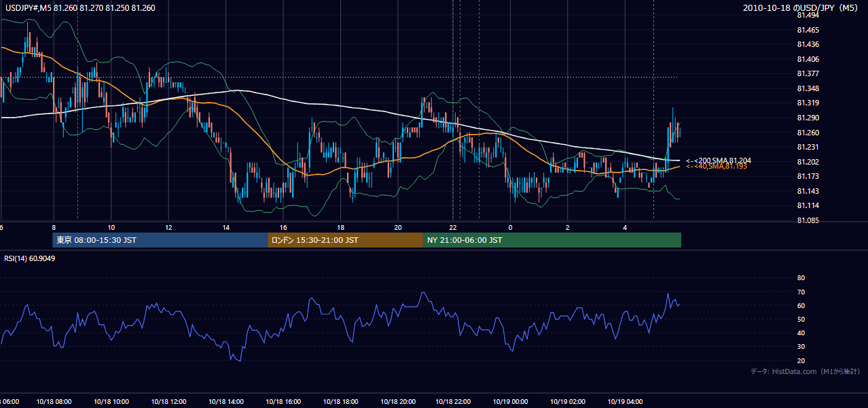The image size is (868, 408).
Task: Click hour tick 18 under price chart
Action: tap(340, 227)
